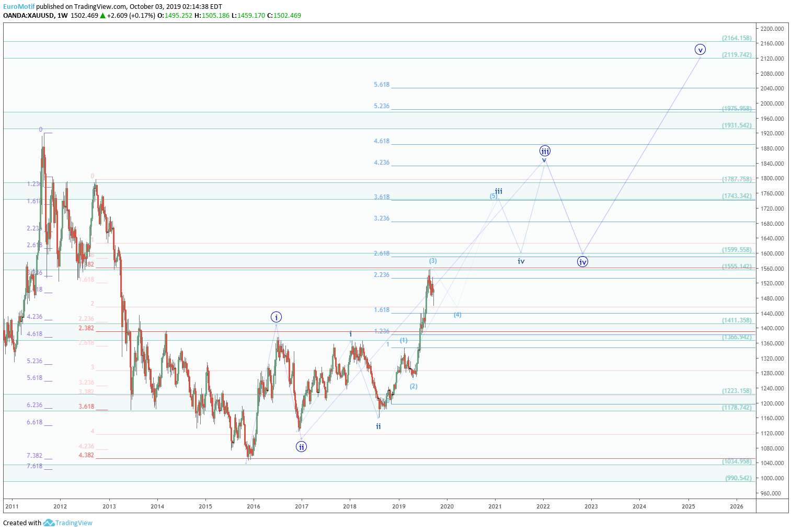Click the TradingView text in footer
Viewport: 792px width, 532px height.
74,523
